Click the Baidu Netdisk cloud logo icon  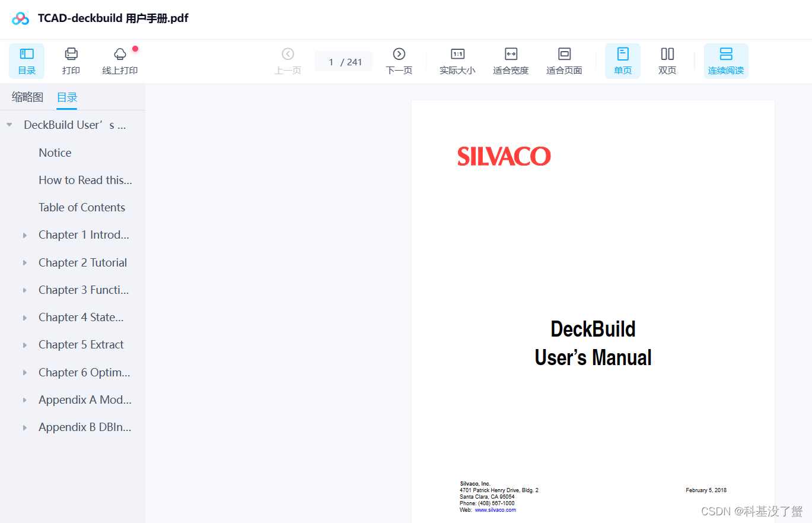(x=21, y=18)
